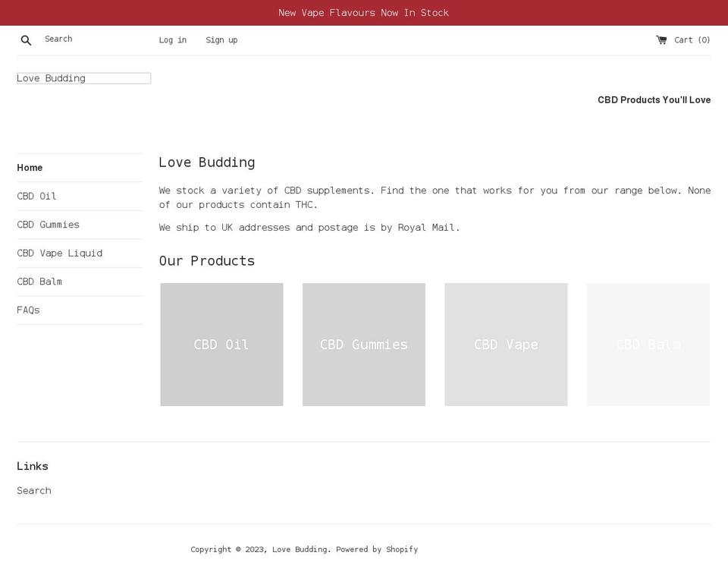Click the CBD Products You'll Love tagline
Viewport: 728px width, 573px height.
pos(654,100)
